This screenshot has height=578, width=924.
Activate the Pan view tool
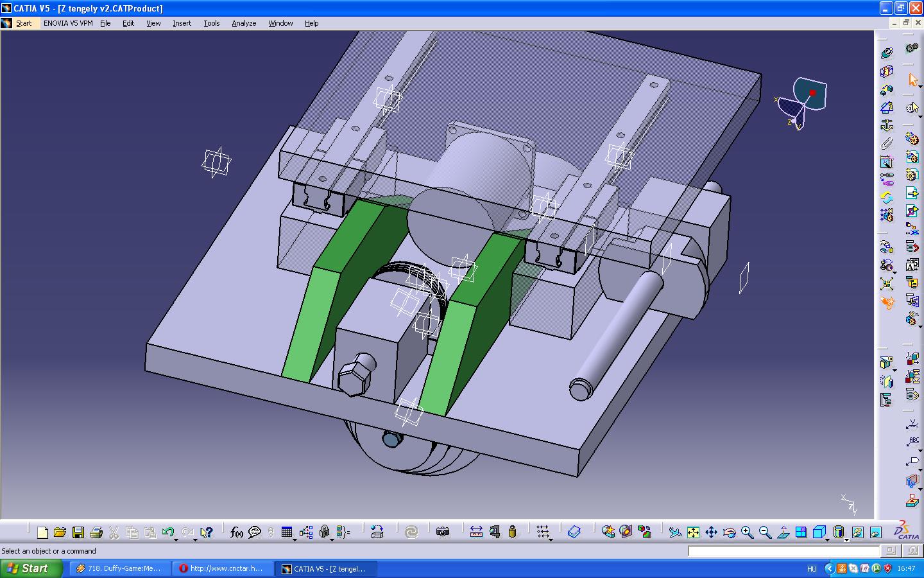coord(711,532)
